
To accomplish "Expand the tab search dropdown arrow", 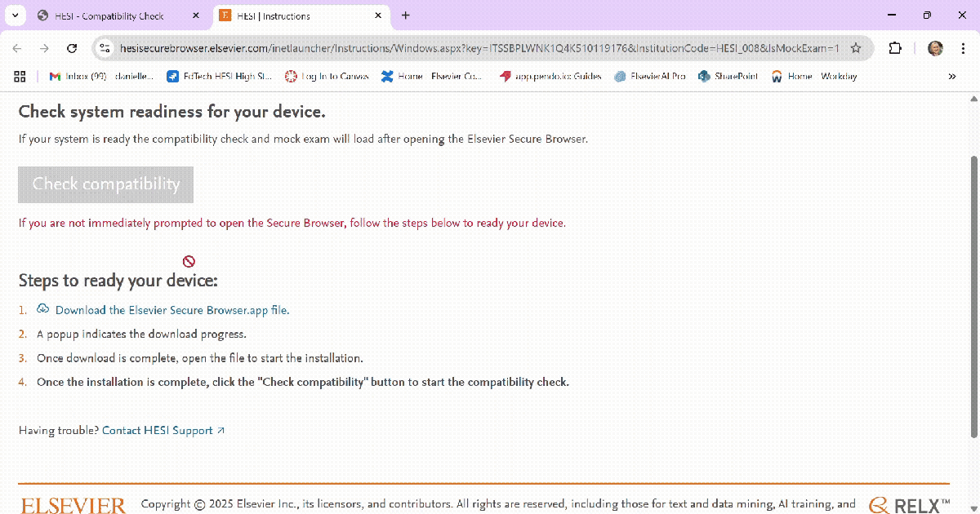I will point(16,16).
